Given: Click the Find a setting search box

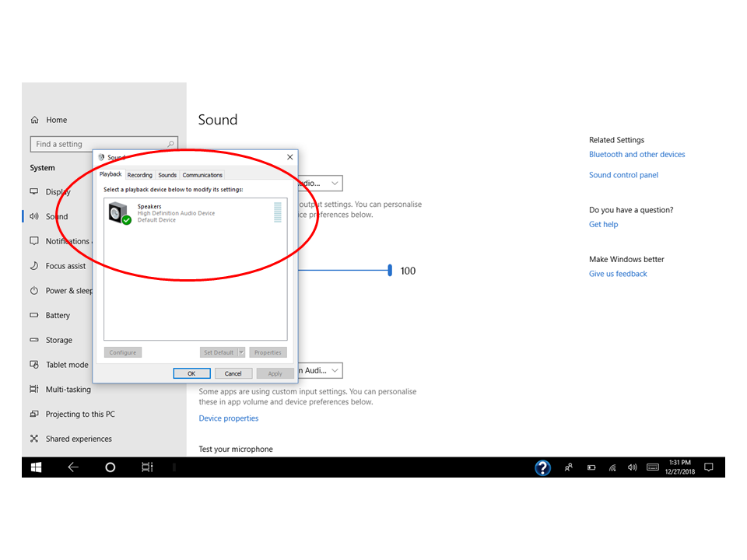Looking at the screenshot, I should click(x=103, y=144).
